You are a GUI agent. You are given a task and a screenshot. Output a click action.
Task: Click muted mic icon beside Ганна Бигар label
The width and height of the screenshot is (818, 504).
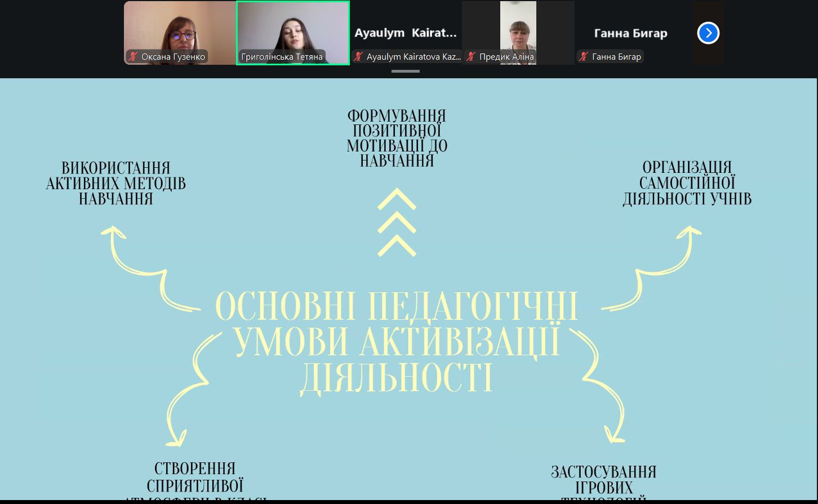[x=584, y=56]
